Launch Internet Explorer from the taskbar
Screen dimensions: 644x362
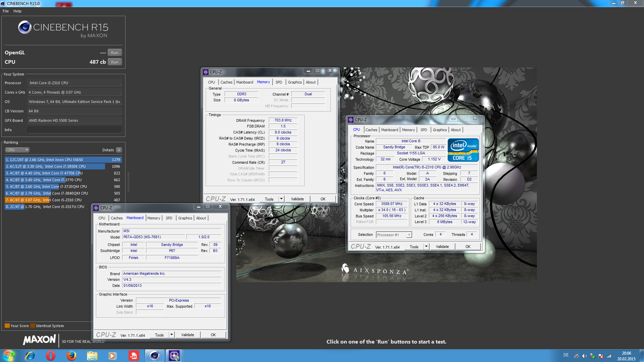(30, 356)
